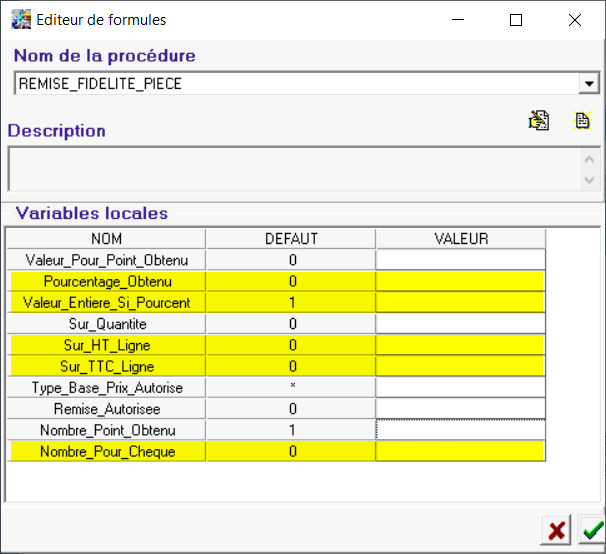The image size is (606, 554).
Task: Click the new procedure icon (sparkling document)
Action: [582, 121]
